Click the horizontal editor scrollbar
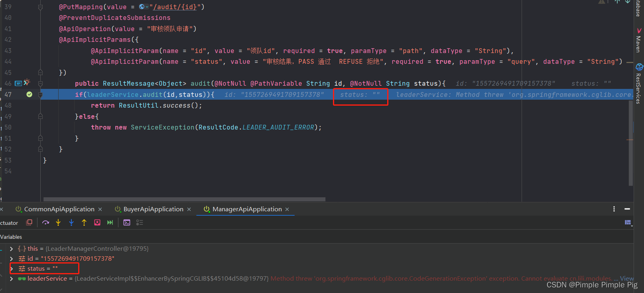The height and width of the screenshot is (293, 644). 184,199
